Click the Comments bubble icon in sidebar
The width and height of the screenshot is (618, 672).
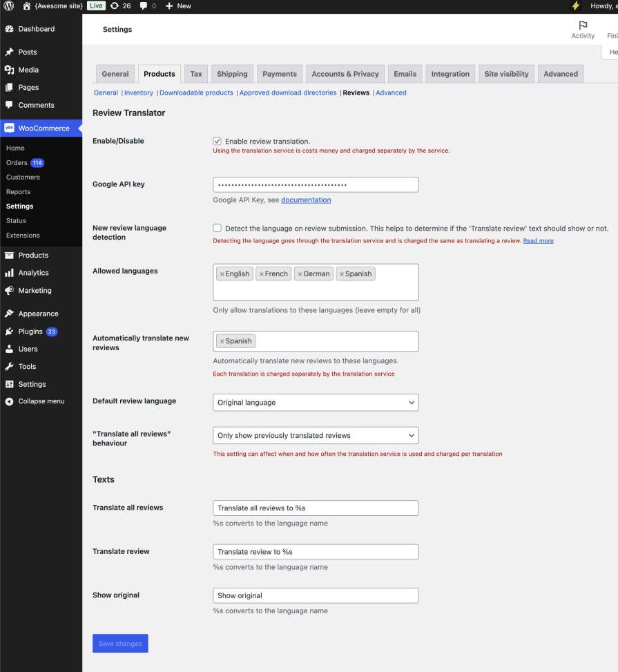[10, 105]
